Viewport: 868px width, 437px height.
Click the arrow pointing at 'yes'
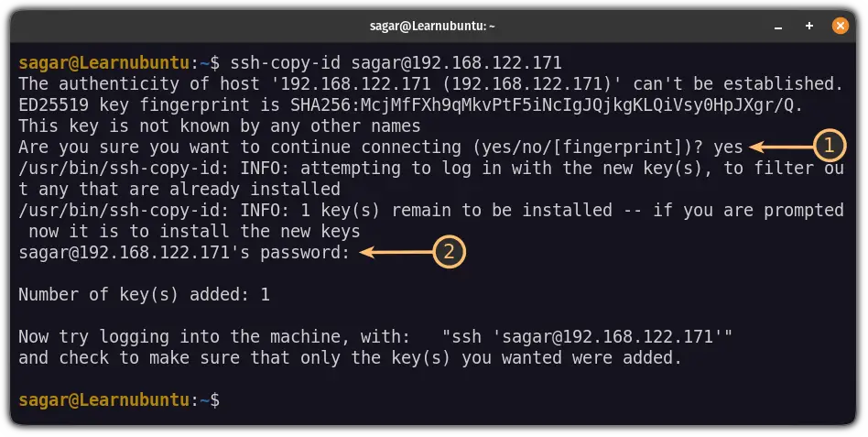coord(781,147)
